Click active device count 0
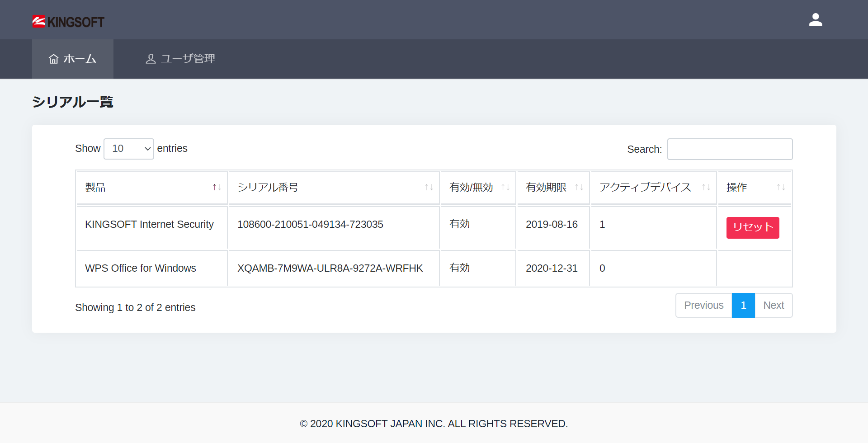The image size is (868, 443). coord(602,268)
